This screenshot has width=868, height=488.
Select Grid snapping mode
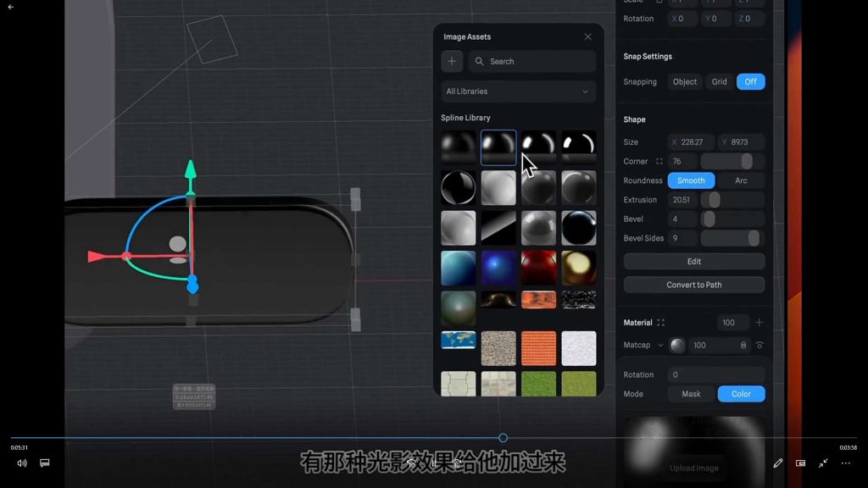[719, 81]
